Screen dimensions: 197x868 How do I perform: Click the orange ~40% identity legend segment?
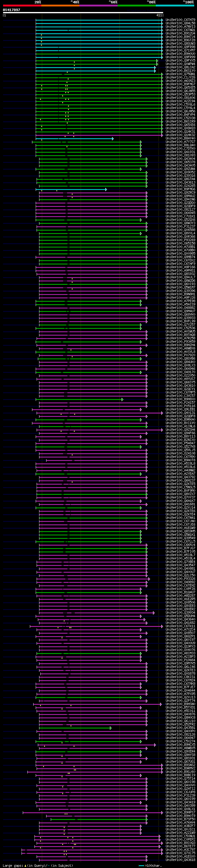(x=60, y=6)
